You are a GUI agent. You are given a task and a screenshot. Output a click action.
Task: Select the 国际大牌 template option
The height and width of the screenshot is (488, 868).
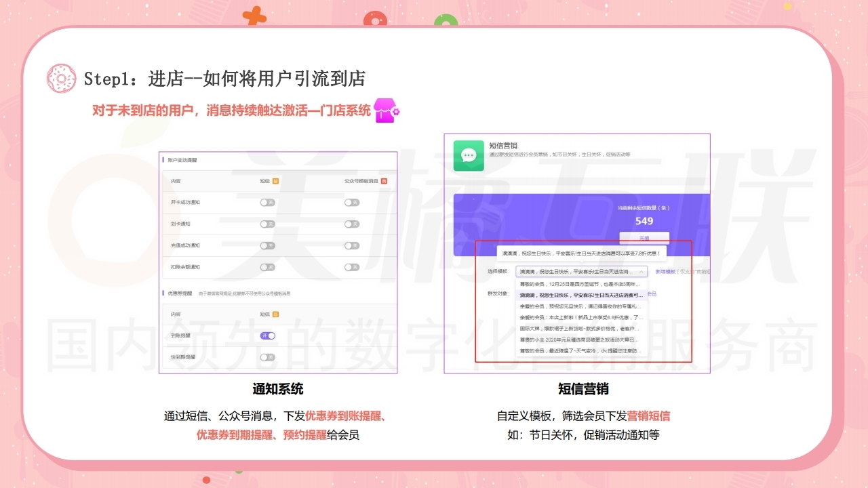coord(581,328)
